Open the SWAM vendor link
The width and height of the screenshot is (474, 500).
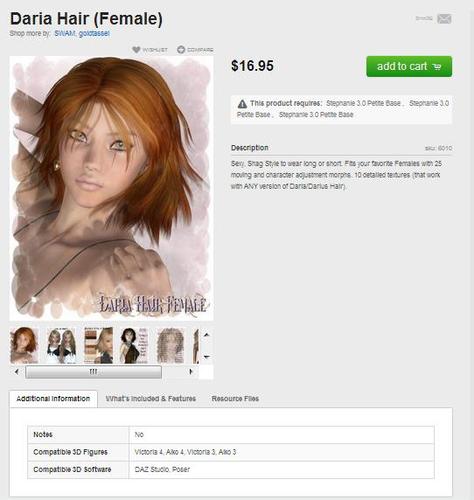[x=65, y=33]
